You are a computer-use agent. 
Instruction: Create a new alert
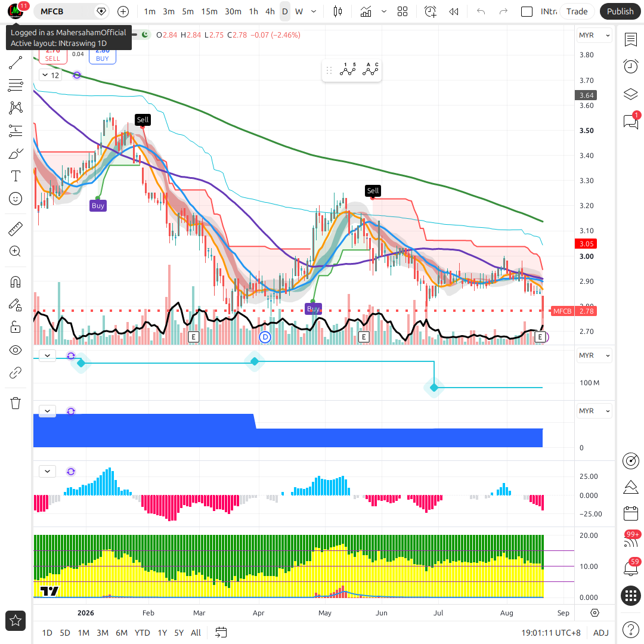431,11
